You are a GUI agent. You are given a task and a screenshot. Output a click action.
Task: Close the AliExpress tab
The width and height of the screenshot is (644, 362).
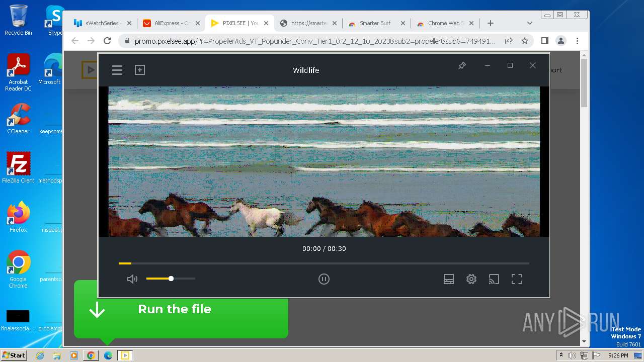point(198,23)
